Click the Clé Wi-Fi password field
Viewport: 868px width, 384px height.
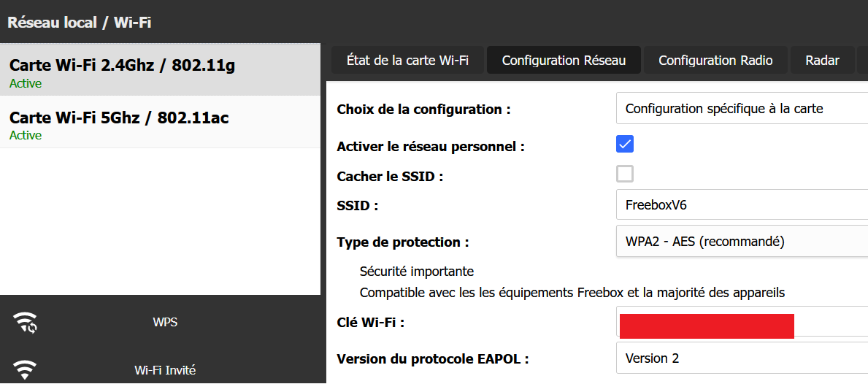(x=742, y=321)
